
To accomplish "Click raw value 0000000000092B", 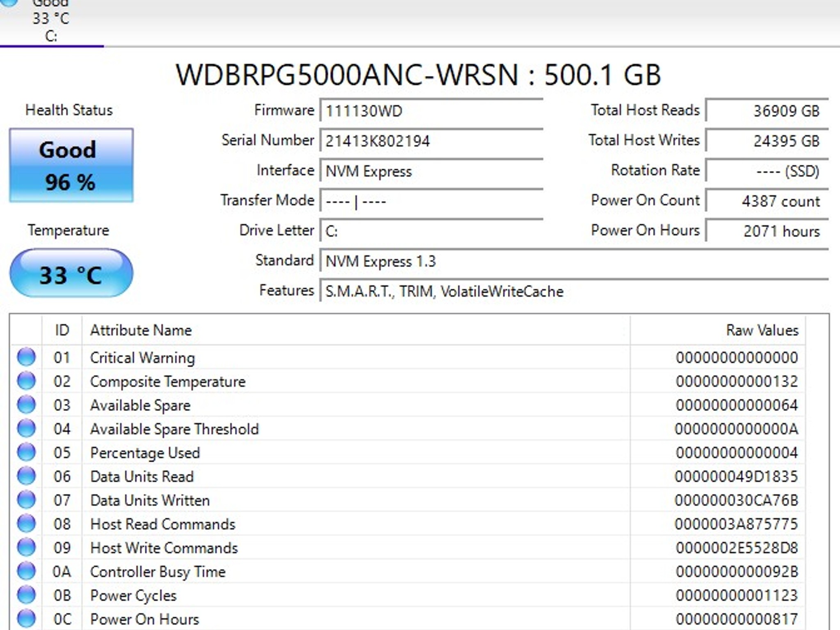I will 737,572.
